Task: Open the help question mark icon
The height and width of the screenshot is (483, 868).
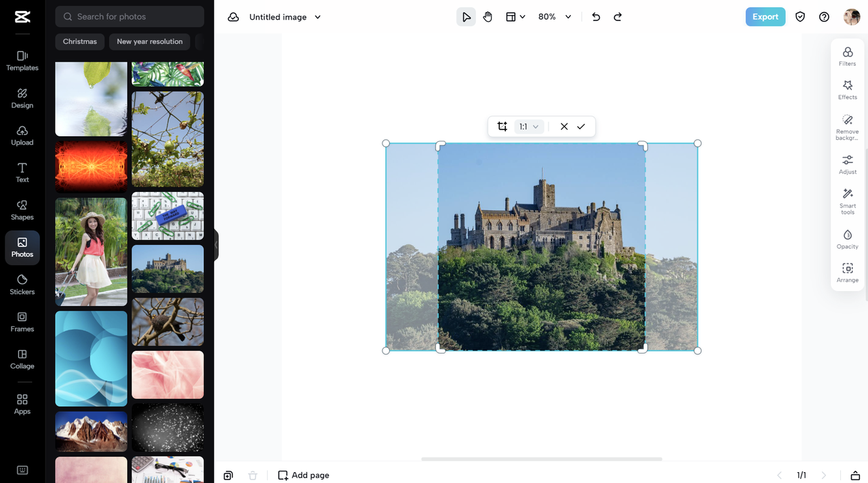Action: (x=824, y=17)
